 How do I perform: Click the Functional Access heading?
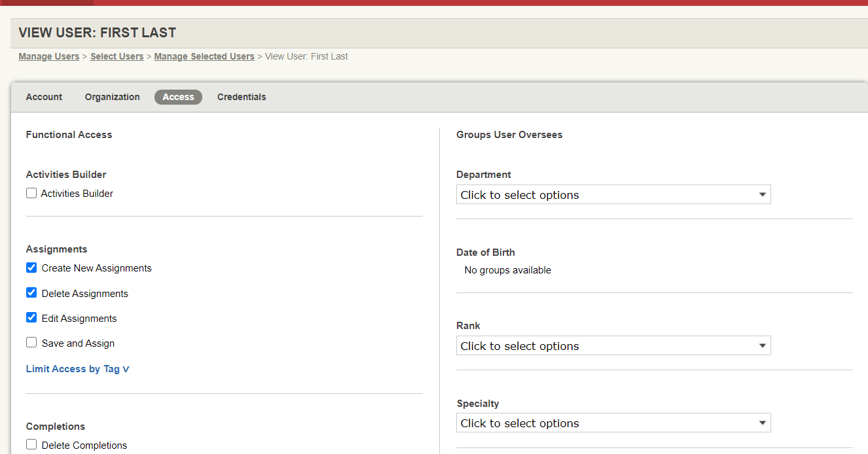pos(69,135)
